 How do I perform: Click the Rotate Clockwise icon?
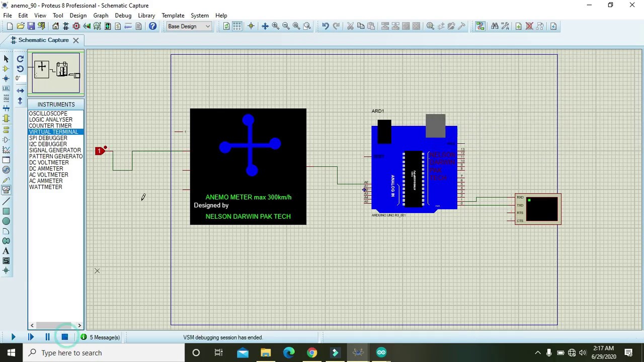point(20,59)
